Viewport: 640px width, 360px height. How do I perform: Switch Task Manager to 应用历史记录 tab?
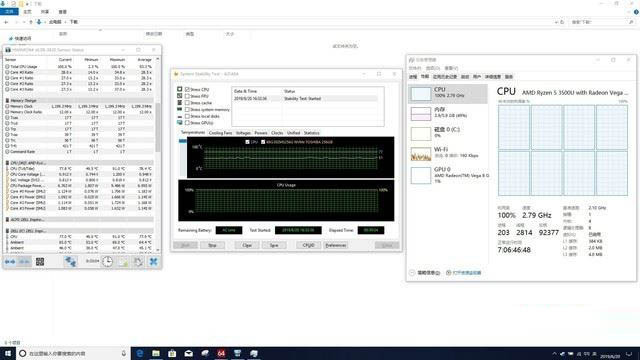(x=444, y=77)
